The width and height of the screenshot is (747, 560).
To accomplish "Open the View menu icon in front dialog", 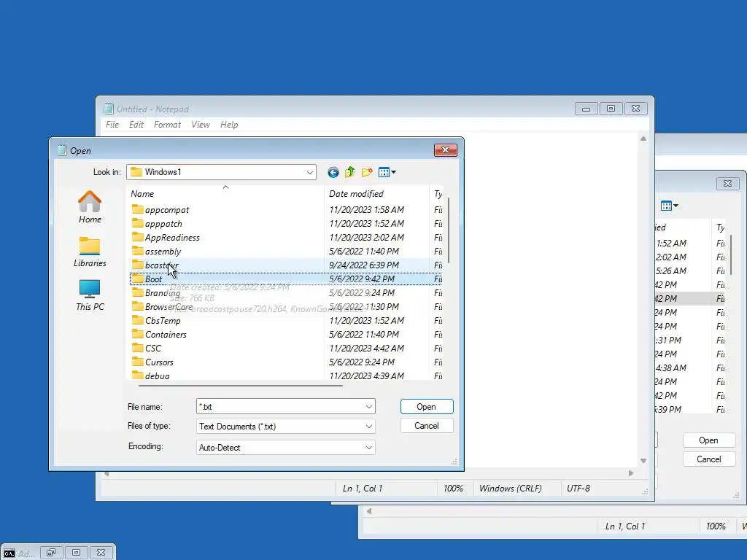I will tap(387, 172).
